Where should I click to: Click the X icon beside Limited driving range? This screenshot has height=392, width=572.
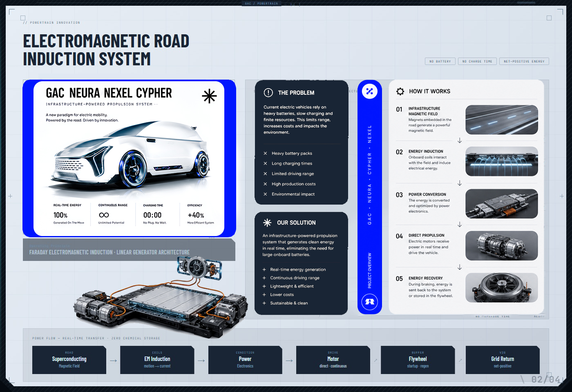pos(265,174)
